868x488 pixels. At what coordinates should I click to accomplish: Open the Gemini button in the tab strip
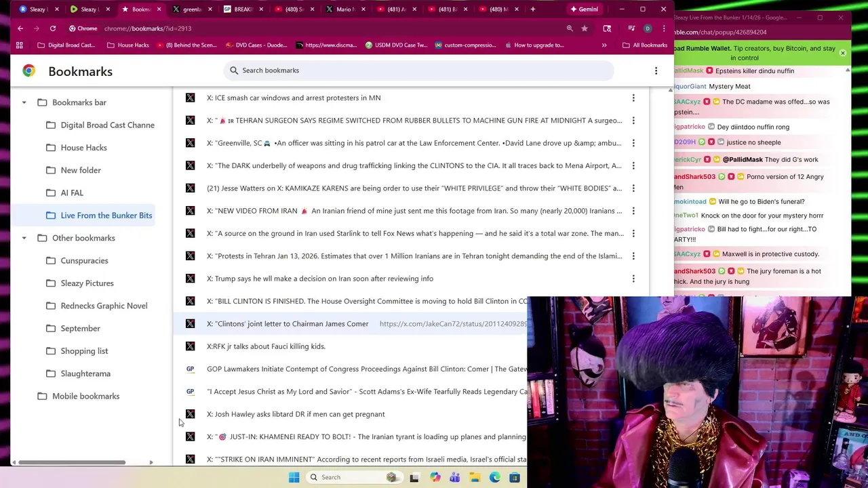point(584,9)
